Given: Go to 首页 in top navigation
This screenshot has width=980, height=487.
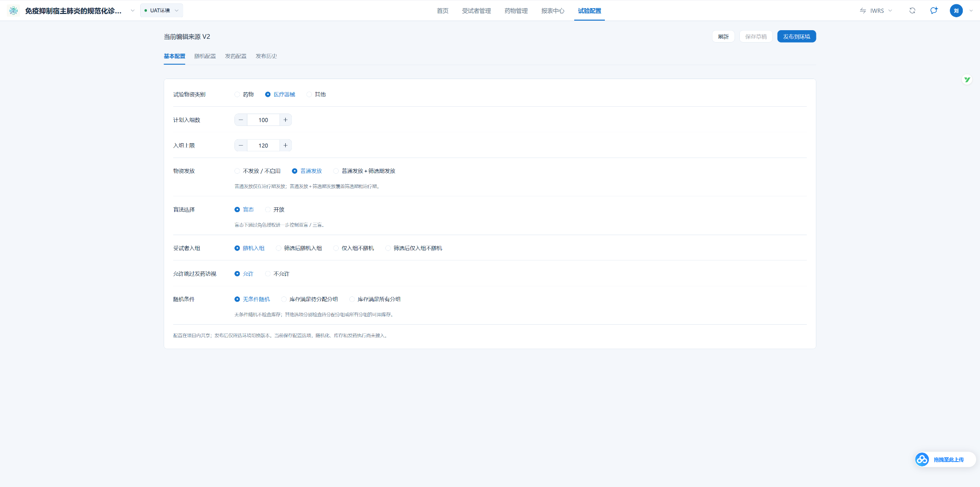Looking at the screenshot, I should tap(443, 11).
